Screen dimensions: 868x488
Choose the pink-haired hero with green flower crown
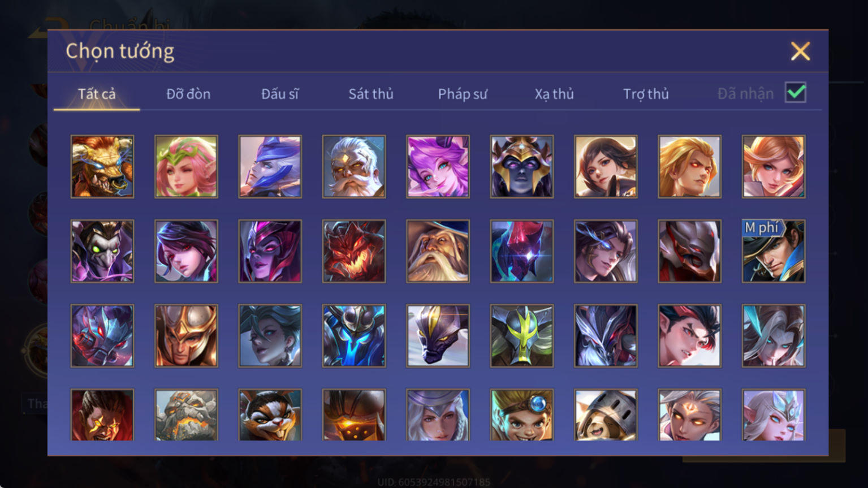[186, 167]
